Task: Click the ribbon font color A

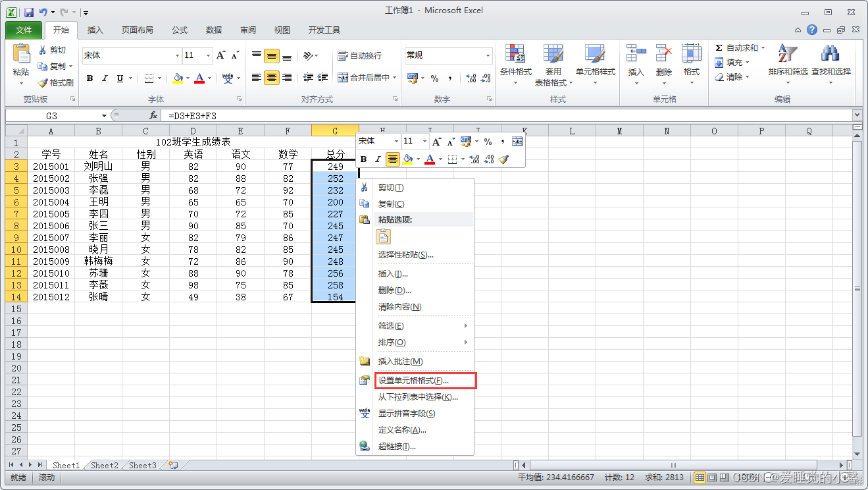Action: pos(200,78)
